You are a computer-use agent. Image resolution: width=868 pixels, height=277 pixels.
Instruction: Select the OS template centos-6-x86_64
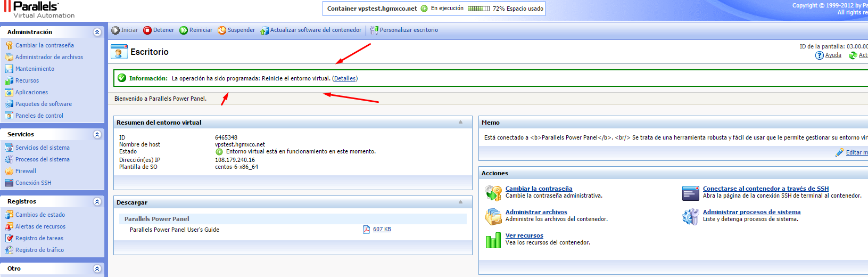click(x=236, y=167)
